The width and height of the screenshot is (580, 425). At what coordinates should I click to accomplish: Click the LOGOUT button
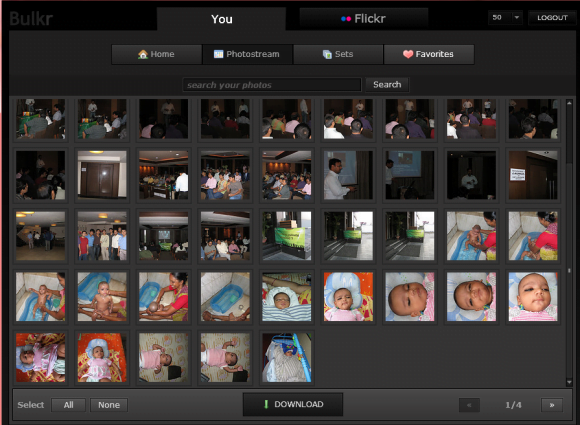coord(552,17)
